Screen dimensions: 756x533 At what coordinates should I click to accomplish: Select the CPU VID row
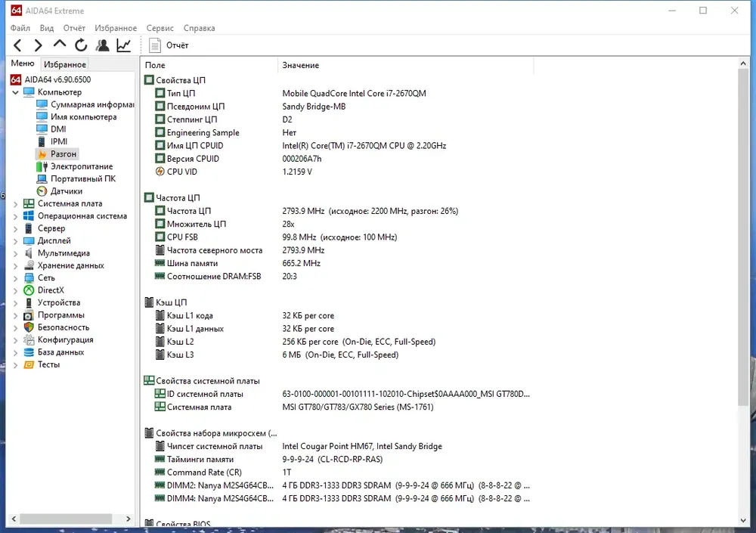337,172
